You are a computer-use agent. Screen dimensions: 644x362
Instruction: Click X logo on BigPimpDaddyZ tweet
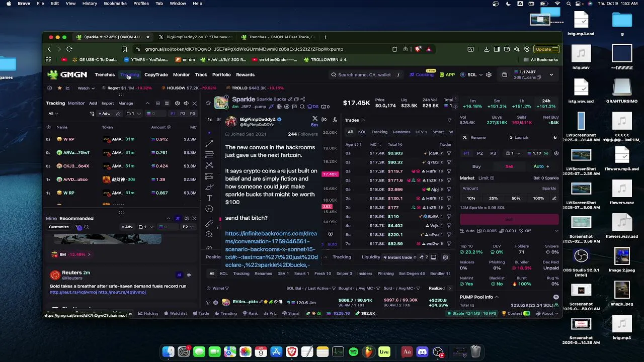(315, 119)
